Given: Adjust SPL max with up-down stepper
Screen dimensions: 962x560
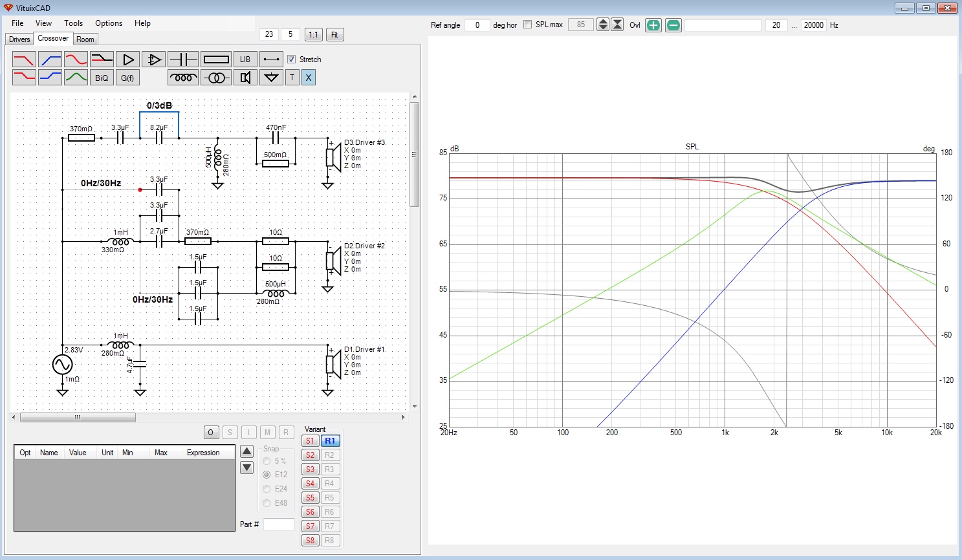Looking at the screenshot, I should (x=603, y=25).
